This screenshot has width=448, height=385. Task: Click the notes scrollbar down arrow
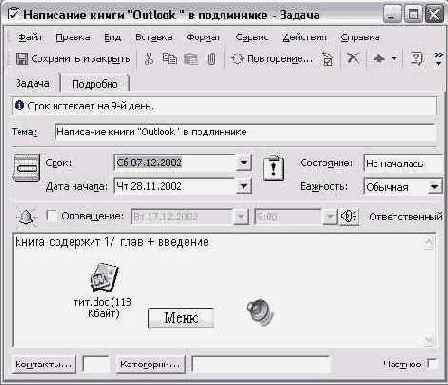pos(429,340)
